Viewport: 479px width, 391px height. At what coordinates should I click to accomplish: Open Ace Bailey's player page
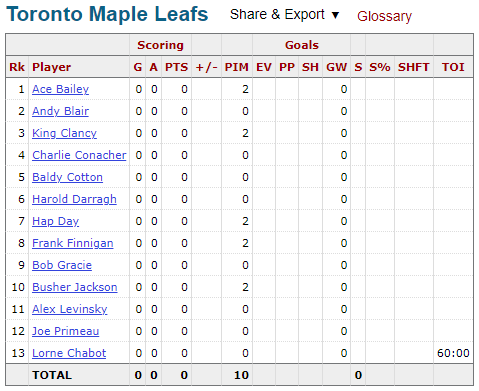coord(60,89)
